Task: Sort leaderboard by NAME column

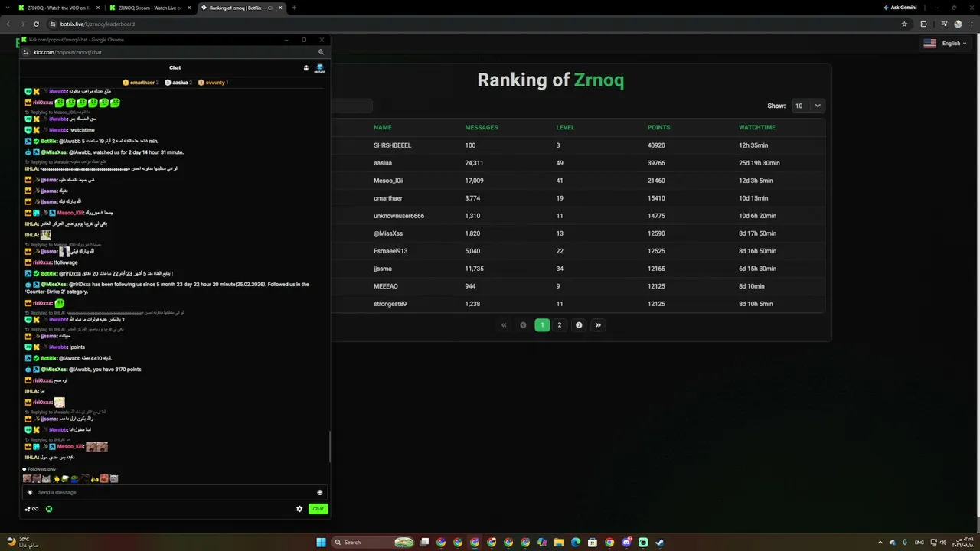Action: pos(382,127)
